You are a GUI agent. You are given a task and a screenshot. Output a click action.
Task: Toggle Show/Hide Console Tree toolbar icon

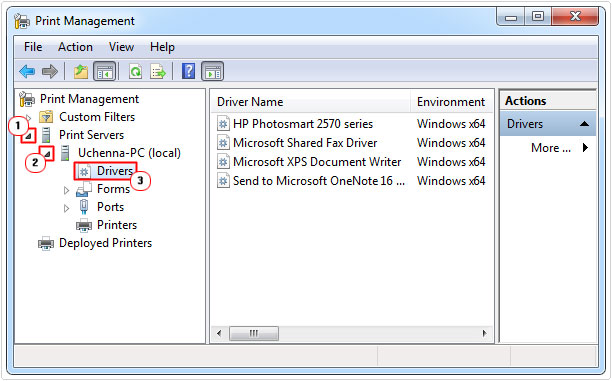(x=104, y=71)
